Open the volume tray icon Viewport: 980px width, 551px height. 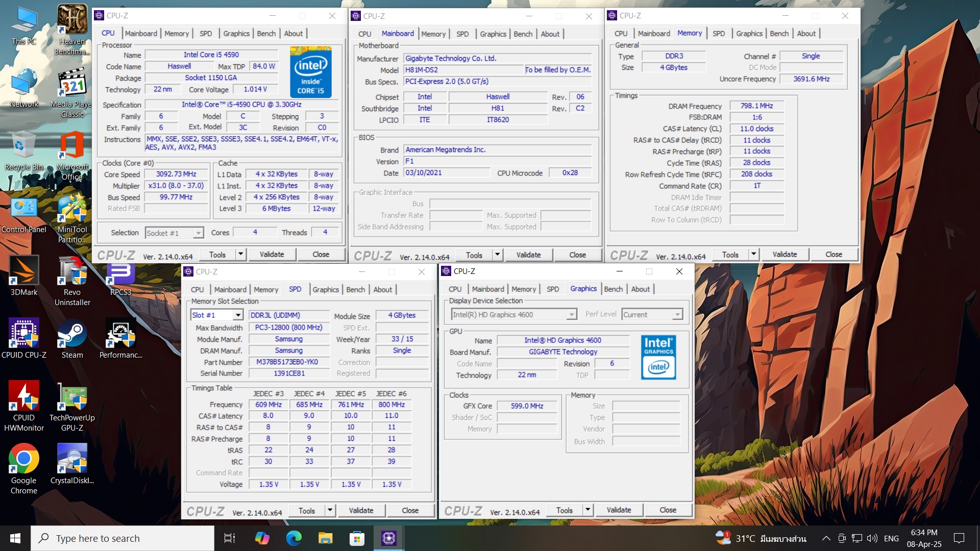coord(872,538)
